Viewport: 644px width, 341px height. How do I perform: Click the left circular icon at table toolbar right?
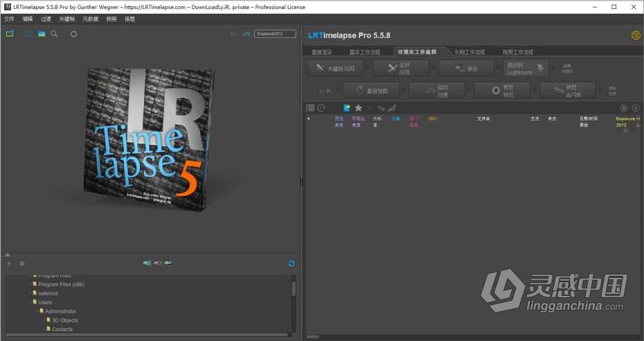pos(623,107)
